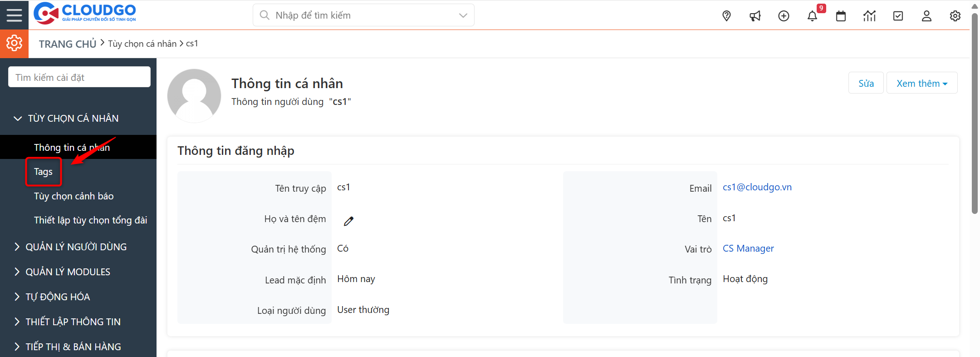This screenshot has width=980, height=357.
Task: Focus the Tìm kiếm cài đặt field
Action: click(x=79, y=77)
